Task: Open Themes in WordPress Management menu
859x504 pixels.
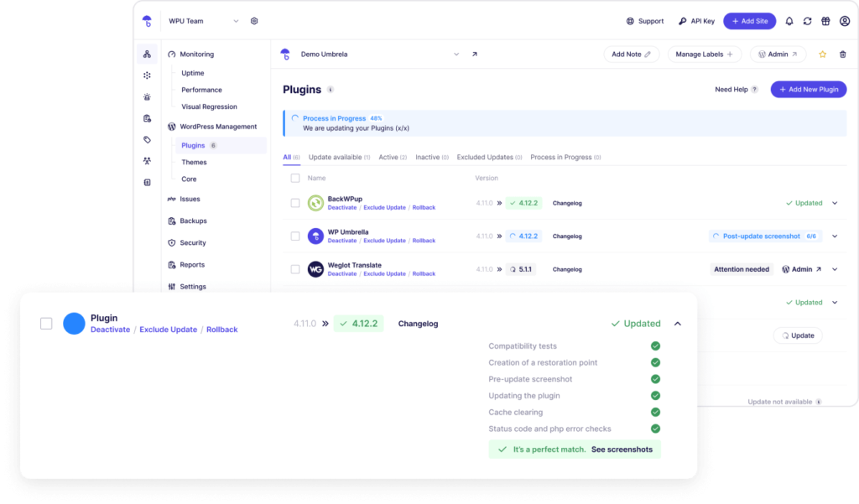Action: click(x=194, y=162)
